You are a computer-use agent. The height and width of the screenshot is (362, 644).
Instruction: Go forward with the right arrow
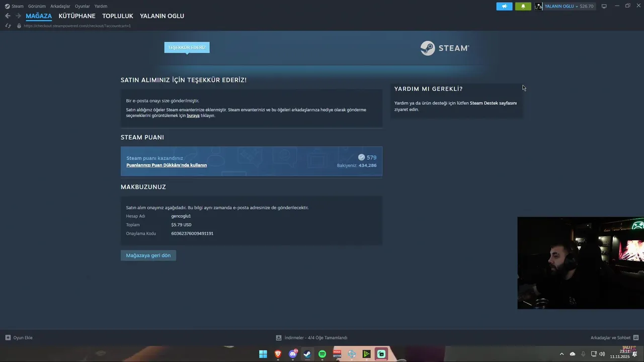coord(18,16)
